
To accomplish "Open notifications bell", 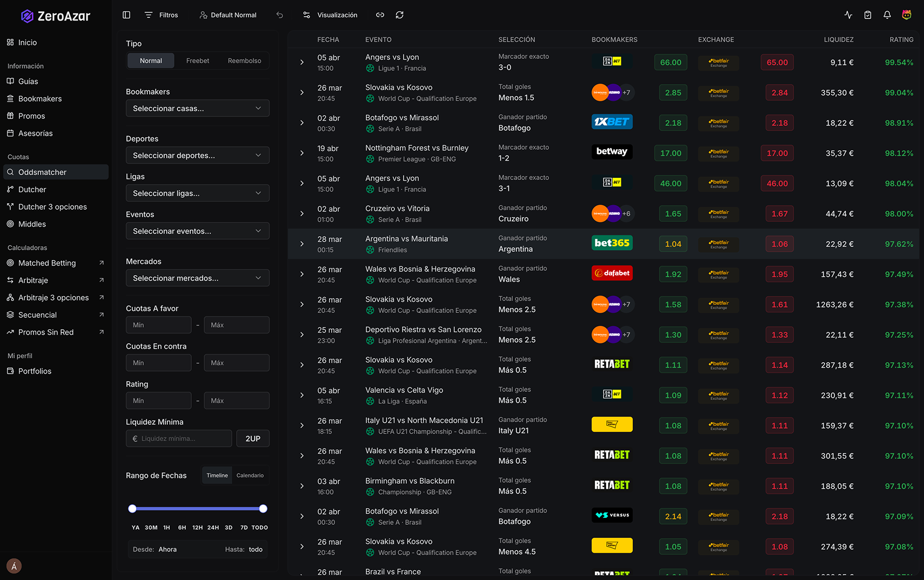I will tap(887, 15).
